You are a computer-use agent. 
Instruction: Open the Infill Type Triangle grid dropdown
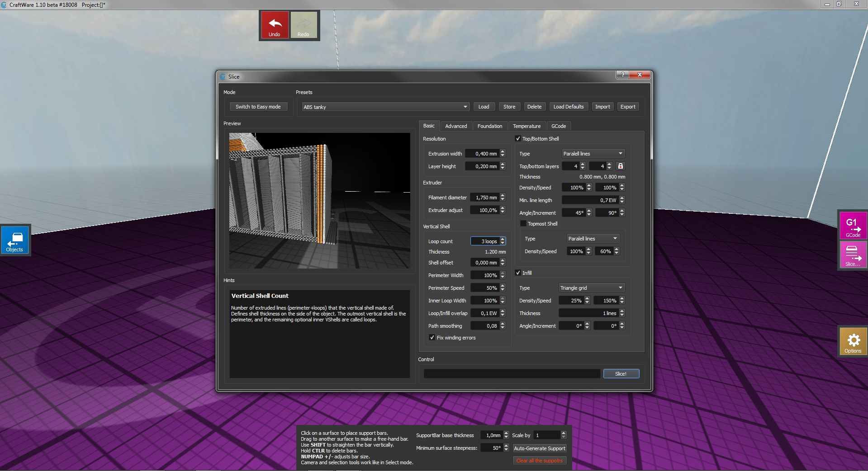point(591,288)
